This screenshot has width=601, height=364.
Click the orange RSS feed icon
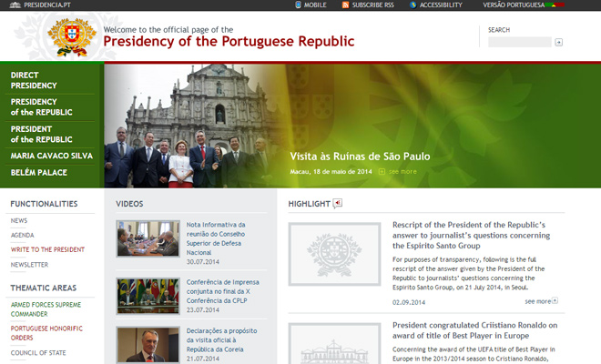345,5
